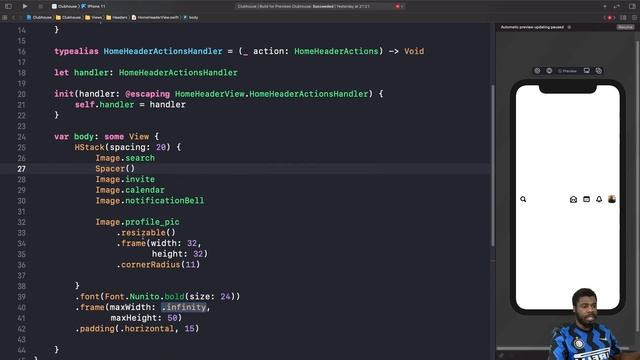Click 'Image.profile_pic' on line 32
This screenshot has width=640, height=360.
(137, 222)
